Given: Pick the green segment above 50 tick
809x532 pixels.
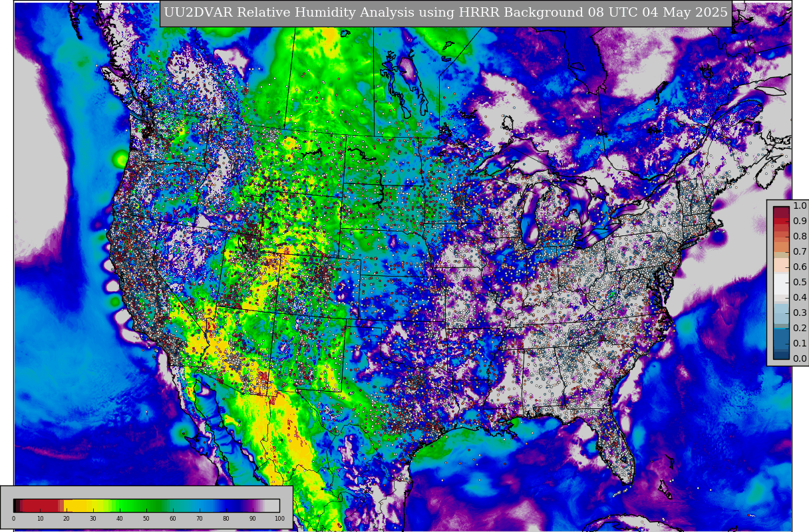Looking at the screenshot, I should click(x=146, y=505).
